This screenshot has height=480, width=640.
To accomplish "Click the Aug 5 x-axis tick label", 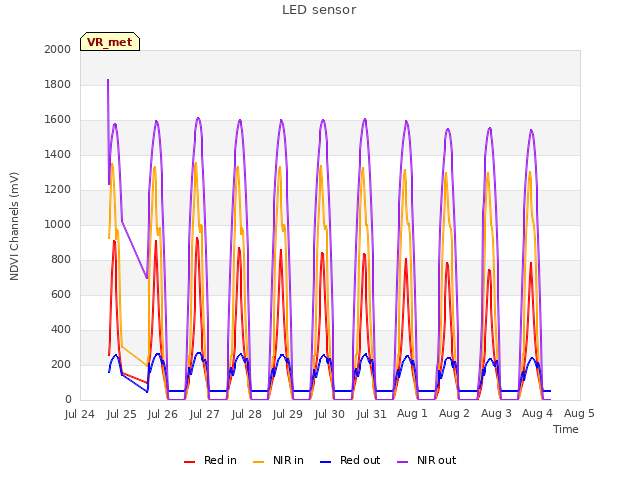I will pos(579,413).
